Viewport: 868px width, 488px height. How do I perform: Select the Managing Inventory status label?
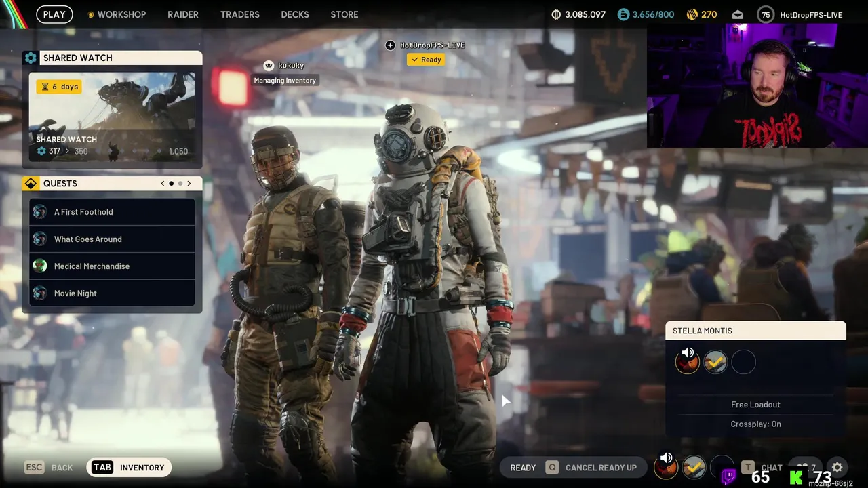pyautogui.click(x=285, y=81)
